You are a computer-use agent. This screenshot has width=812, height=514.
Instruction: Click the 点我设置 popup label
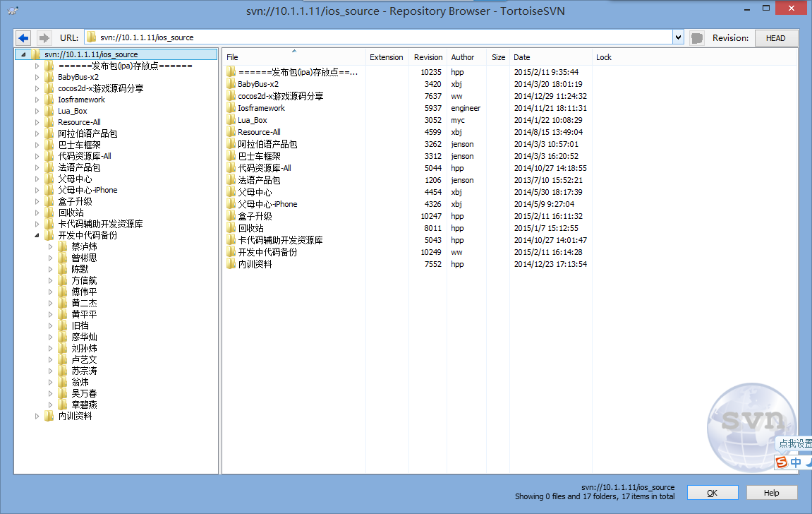[x=795, y=443]
